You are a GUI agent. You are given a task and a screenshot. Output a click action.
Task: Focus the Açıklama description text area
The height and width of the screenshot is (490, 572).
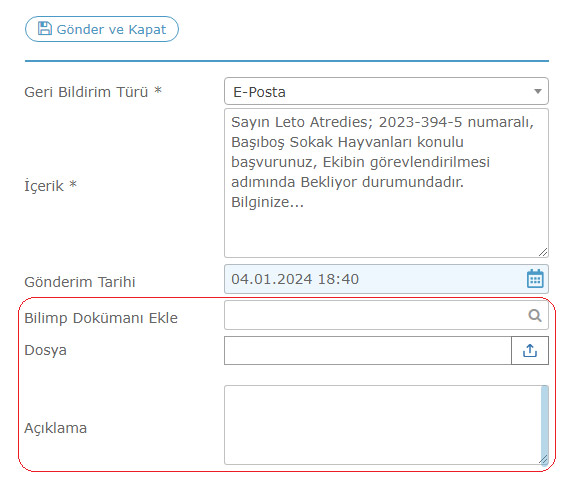click(383, 425)
